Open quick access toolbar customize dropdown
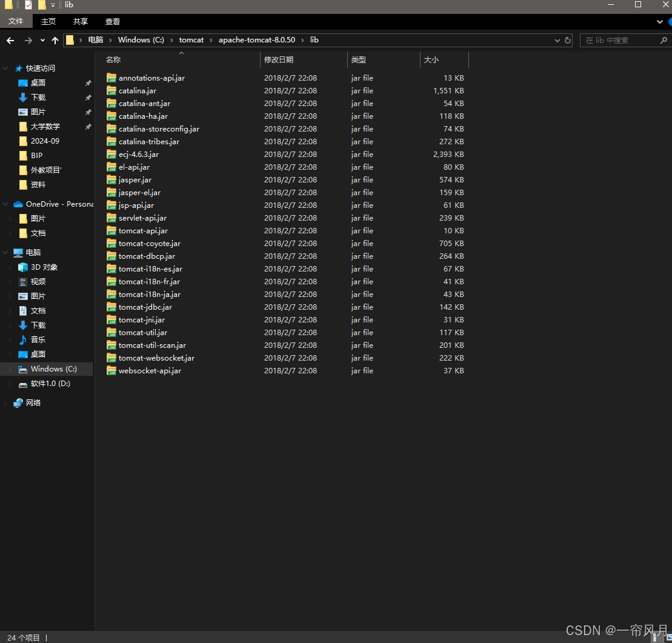The height and width of the screenshot is (643, 672). coord(53,5)
